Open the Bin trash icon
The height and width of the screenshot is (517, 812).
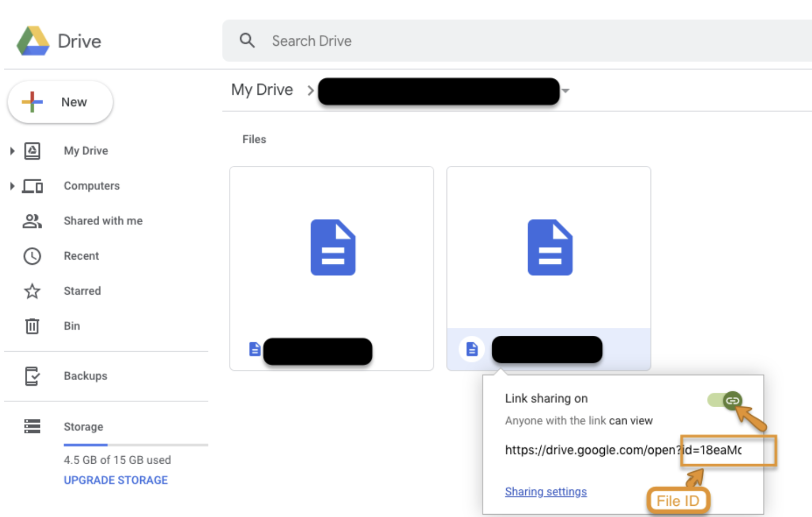click(32, 326)
